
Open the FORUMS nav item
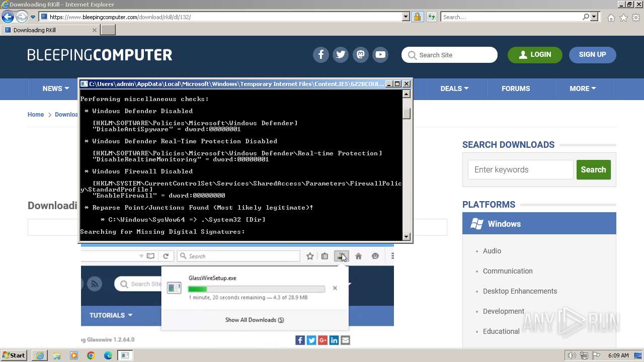pos(516,88)
